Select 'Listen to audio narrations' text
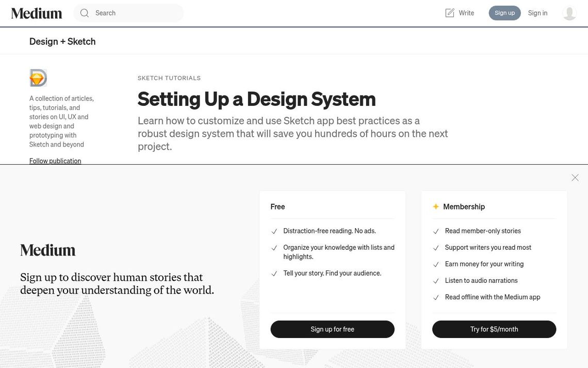The height and width of the screenshot is (368, 588). [x=481, y=280]
